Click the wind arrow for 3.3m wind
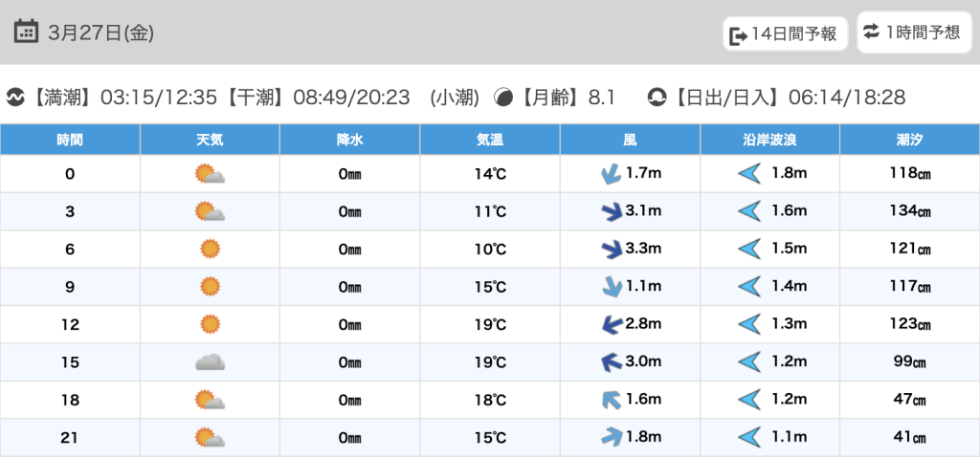The width and height of the screenshot is (980, 459). tap(609, 250)
